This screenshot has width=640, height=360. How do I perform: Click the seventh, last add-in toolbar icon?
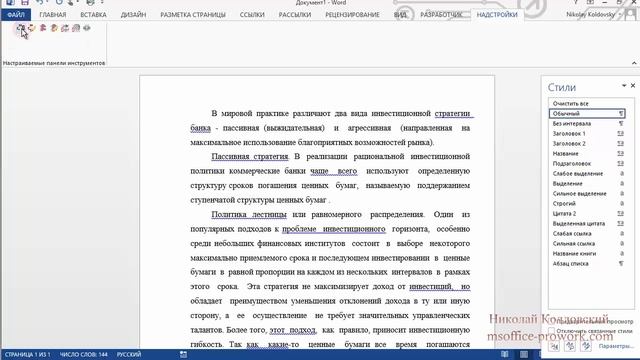click(87, 28)
